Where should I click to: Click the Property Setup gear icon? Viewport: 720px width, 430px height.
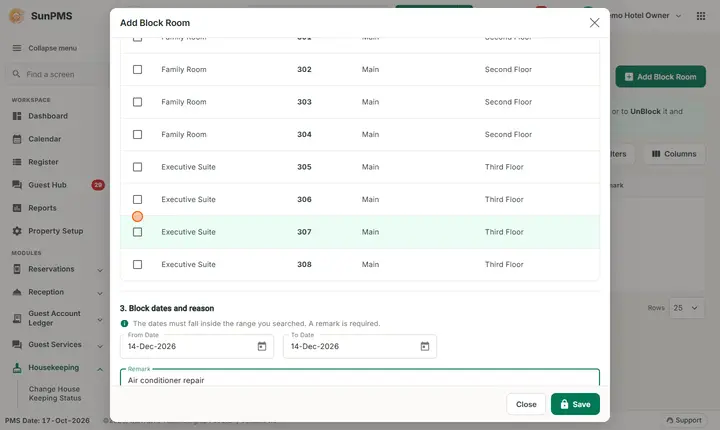coord(17,231)
